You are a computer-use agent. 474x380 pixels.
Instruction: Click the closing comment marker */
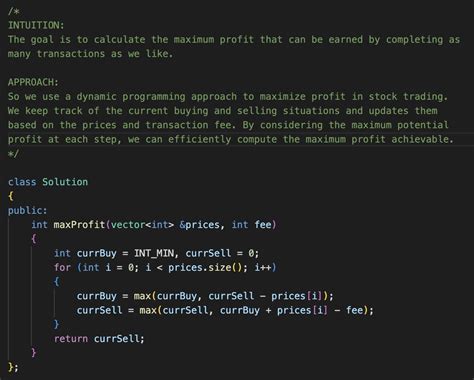coord(14,154)
